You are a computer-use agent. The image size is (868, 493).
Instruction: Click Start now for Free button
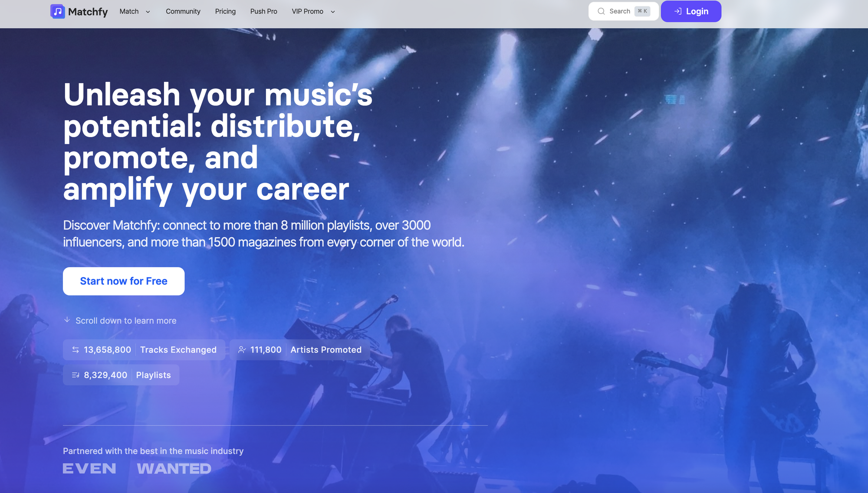point(124,281)
